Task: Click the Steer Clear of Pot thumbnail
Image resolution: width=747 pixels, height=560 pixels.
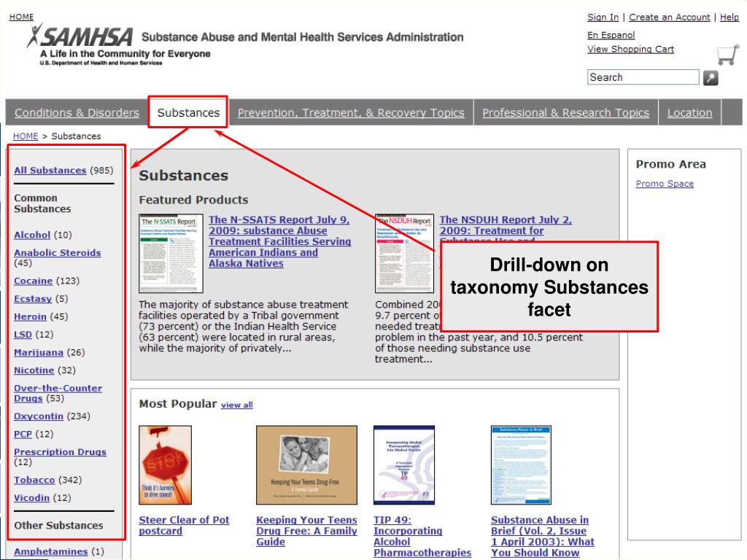Action: pos(166,465)
